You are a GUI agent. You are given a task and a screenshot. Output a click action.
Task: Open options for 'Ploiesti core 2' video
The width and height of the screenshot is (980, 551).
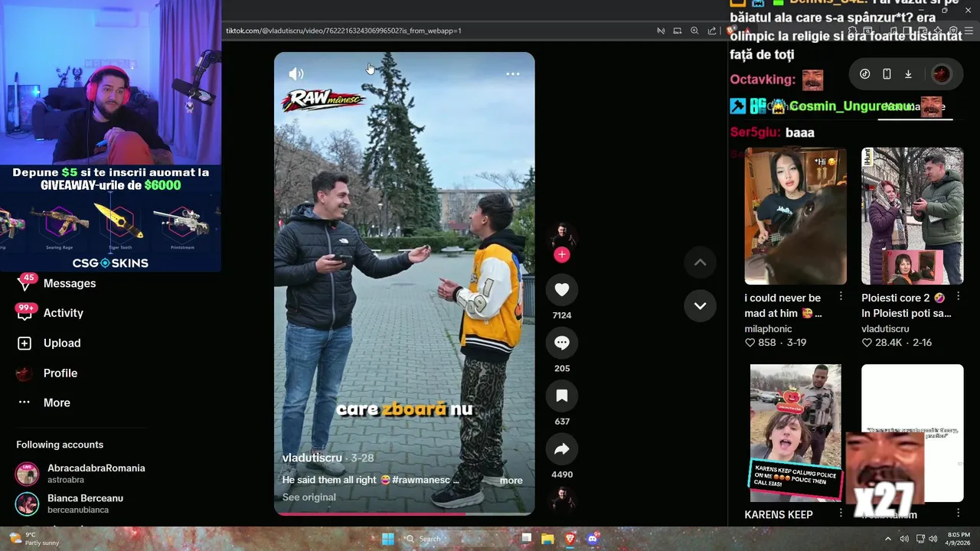[x=958, y=296]
